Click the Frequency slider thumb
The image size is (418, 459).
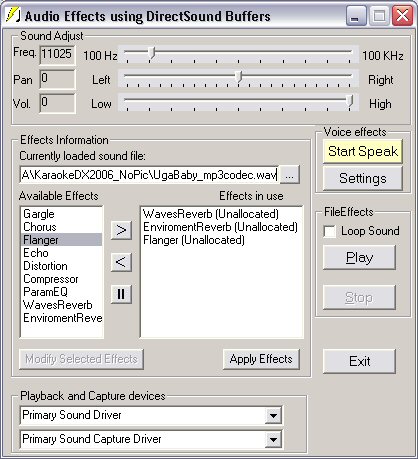point(152,54)
